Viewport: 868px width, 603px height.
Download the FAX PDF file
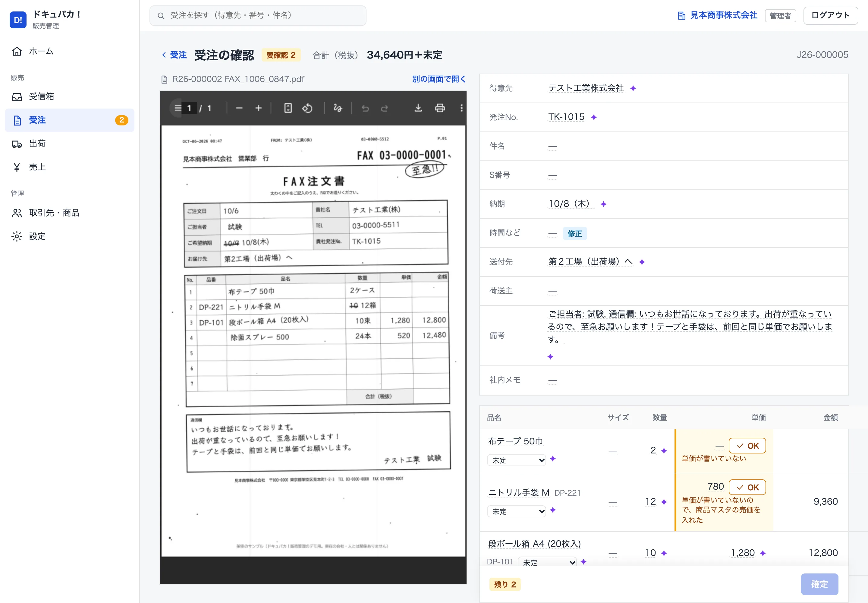(x=418, y=108)
